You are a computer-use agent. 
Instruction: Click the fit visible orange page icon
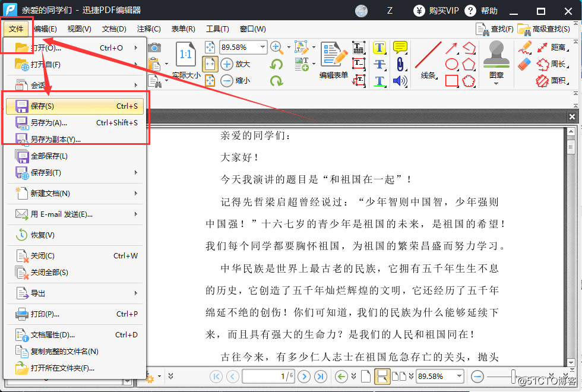coord(210,80)
